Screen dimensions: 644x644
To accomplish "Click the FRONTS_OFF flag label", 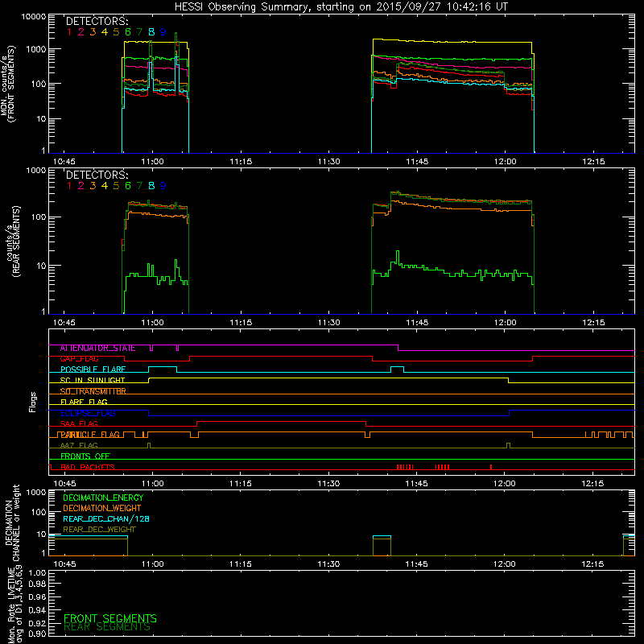I will (x=85, y=456).
